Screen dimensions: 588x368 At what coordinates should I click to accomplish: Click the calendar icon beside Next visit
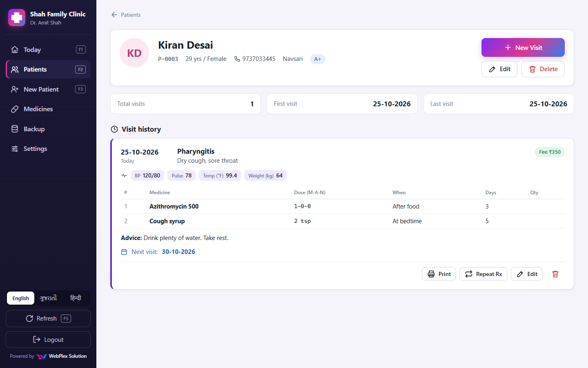pos(124,252)
